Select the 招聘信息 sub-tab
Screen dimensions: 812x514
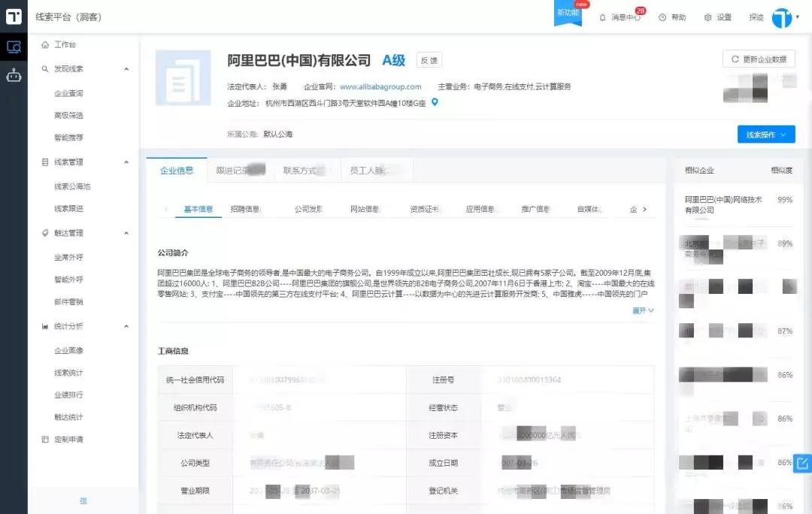(245, 209)
